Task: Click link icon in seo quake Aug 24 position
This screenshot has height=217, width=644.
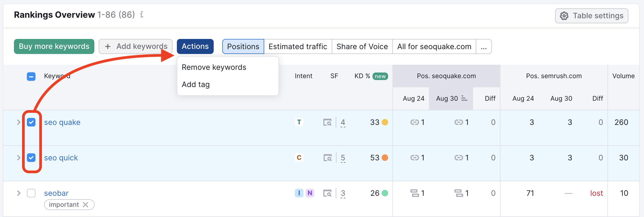Action: (x=414, y=122)
